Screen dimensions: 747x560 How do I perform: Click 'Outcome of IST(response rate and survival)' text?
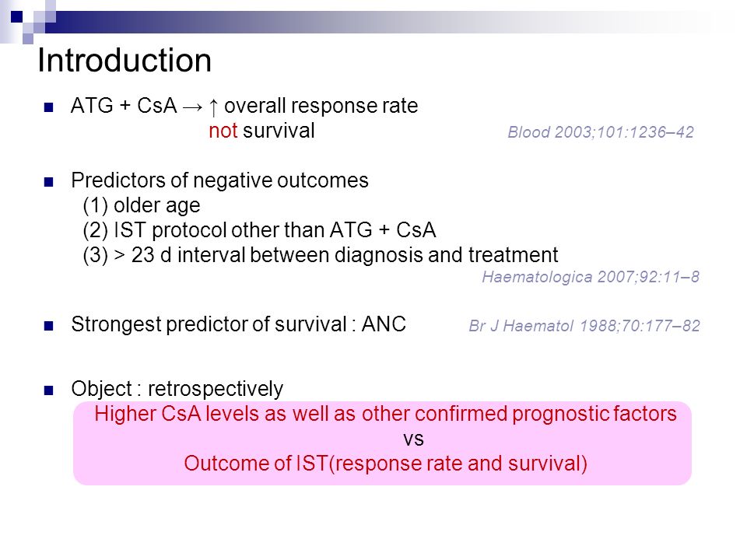[x=385, y=464]
